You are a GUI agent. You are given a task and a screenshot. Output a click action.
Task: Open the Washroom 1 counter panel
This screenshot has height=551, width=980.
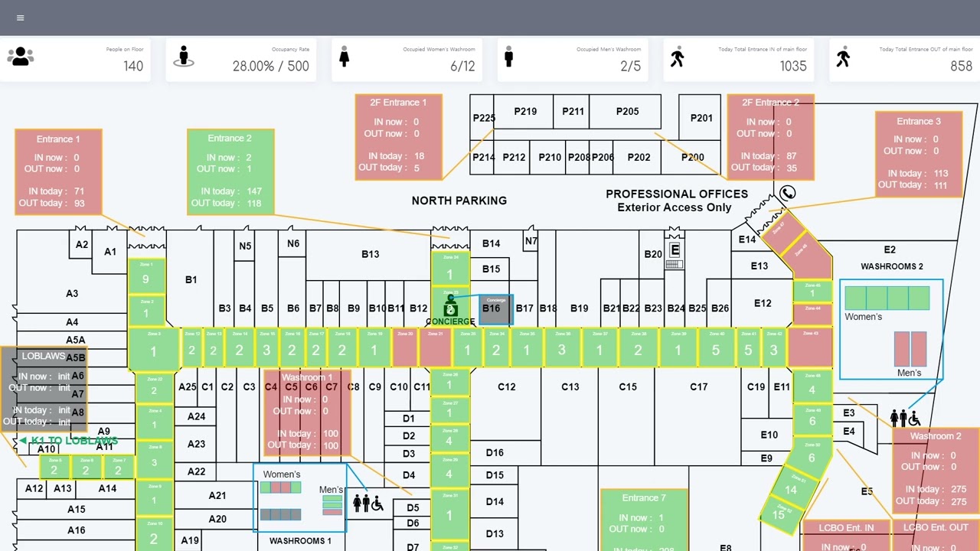pyautogui.click(x=308, y=414)
